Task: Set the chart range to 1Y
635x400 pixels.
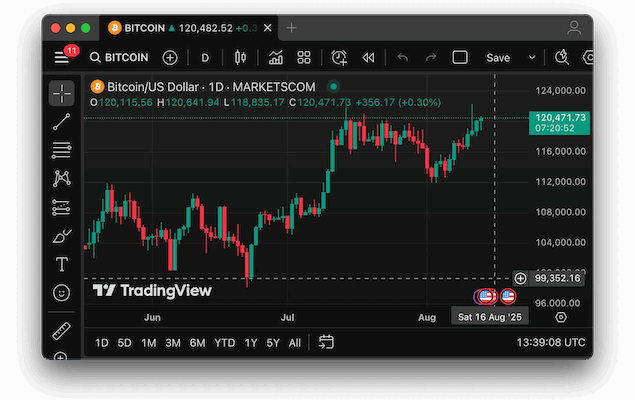Action: pyautogui.click(x=251, y=343)
